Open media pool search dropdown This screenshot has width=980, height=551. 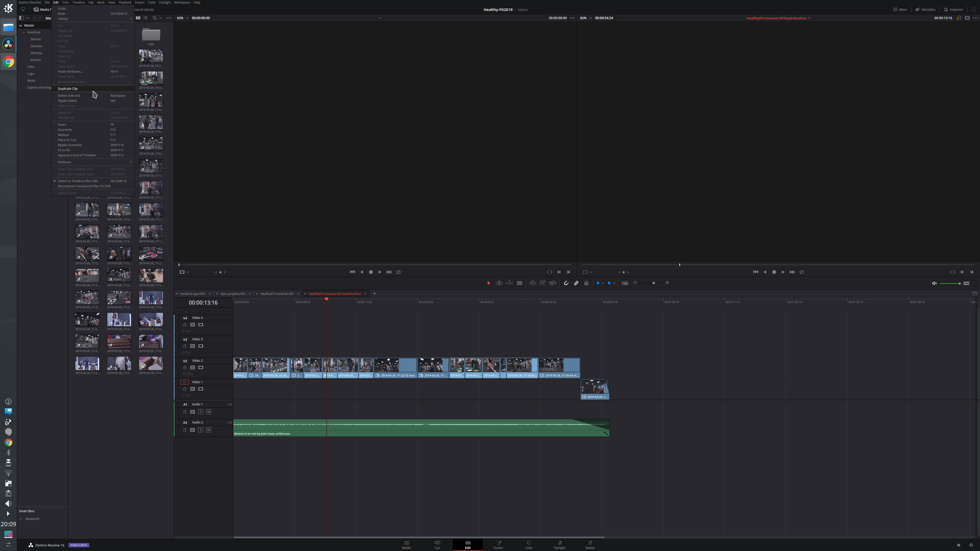point(161,18)
